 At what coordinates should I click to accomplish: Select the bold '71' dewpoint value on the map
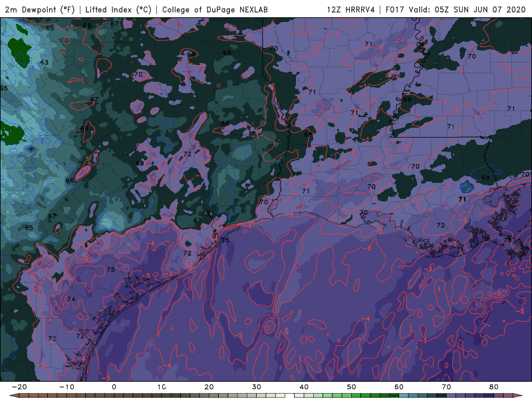[462, 199]
